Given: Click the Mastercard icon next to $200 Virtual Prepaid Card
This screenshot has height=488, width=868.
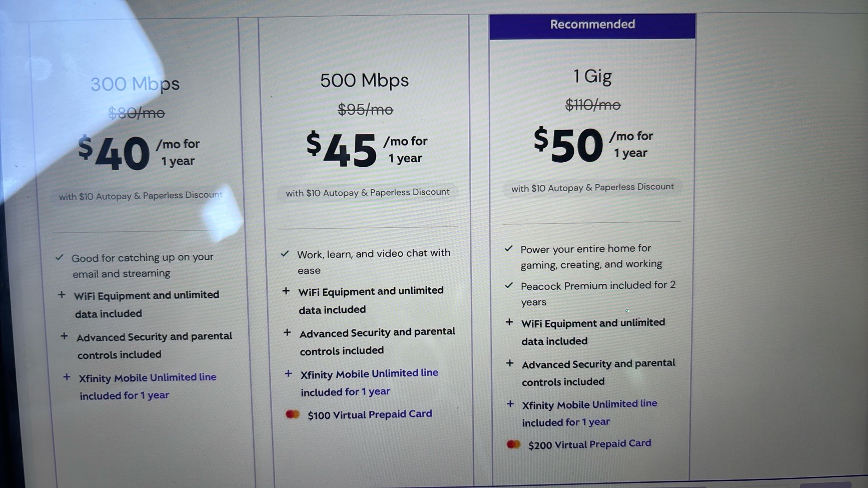Looking at the screenshot, I should pyautogui.click(x=514, y=444).
